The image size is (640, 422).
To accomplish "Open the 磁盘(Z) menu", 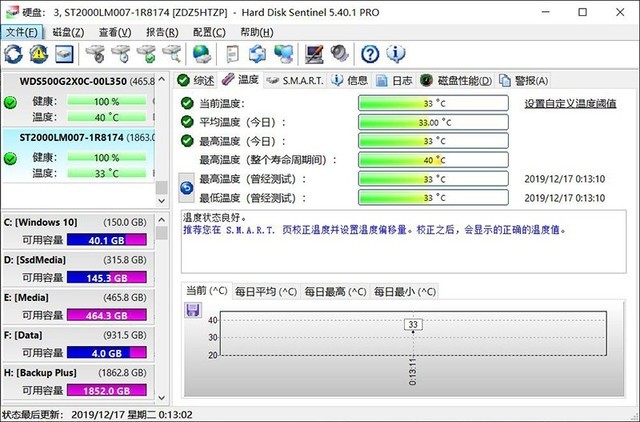I will [x=68, y=32].
